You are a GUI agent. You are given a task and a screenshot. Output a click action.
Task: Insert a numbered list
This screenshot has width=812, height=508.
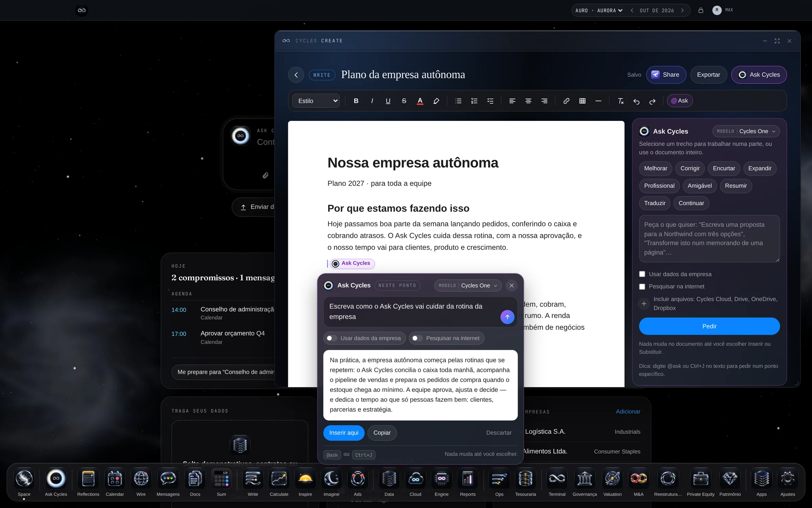(474, 101)
